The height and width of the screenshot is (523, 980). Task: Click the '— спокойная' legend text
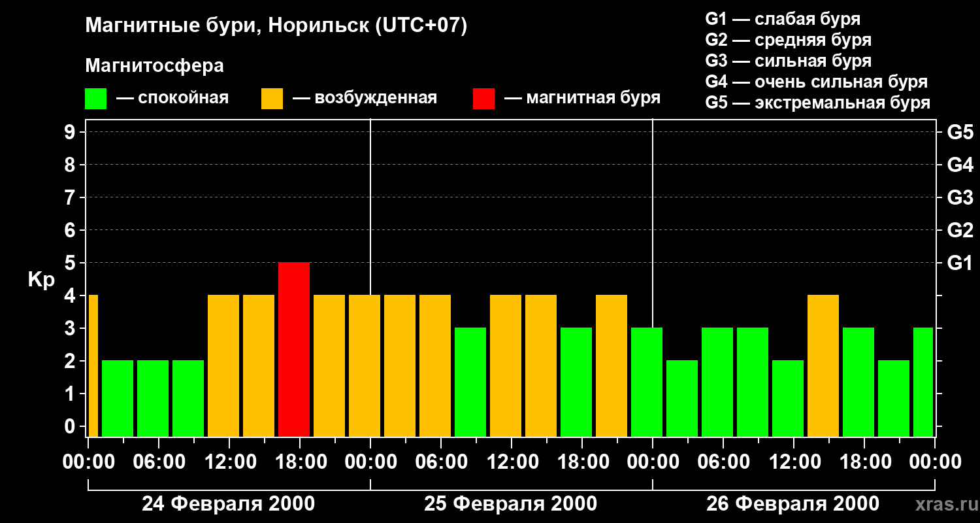pos(172,98)
